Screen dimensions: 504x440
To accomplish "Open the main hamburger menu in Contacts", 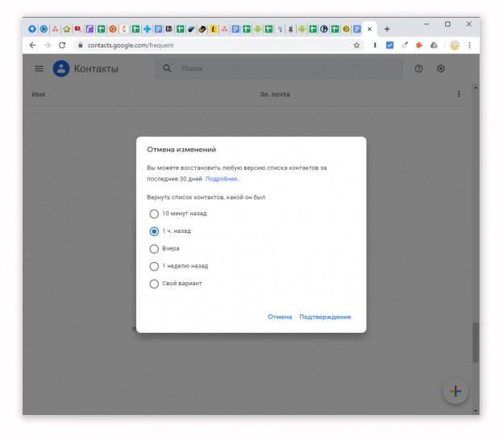I will point(39,68).
